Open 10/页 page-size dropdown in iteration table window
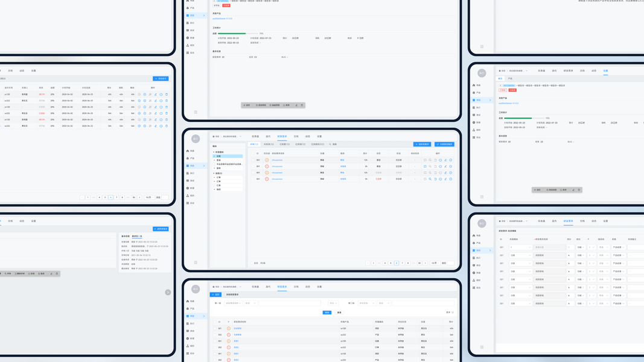 click(x=149, y=197)
